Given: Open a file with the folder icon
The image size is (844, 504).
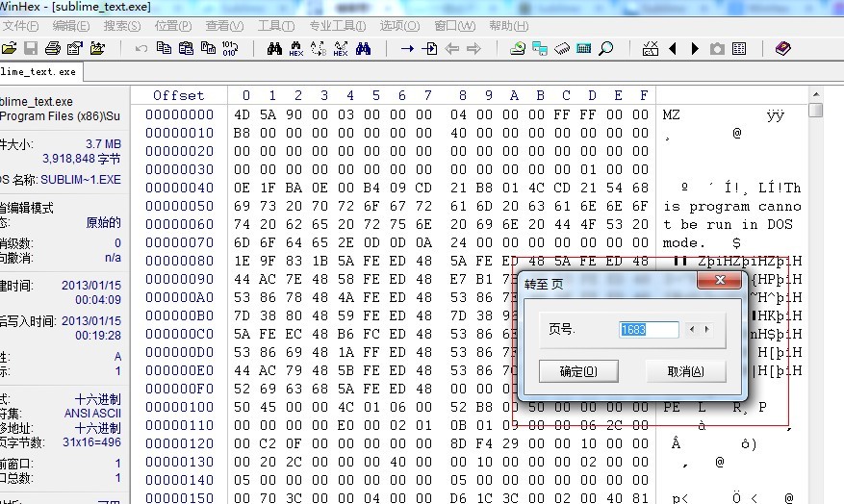Looking at the screenshot, I should [9, 48].
